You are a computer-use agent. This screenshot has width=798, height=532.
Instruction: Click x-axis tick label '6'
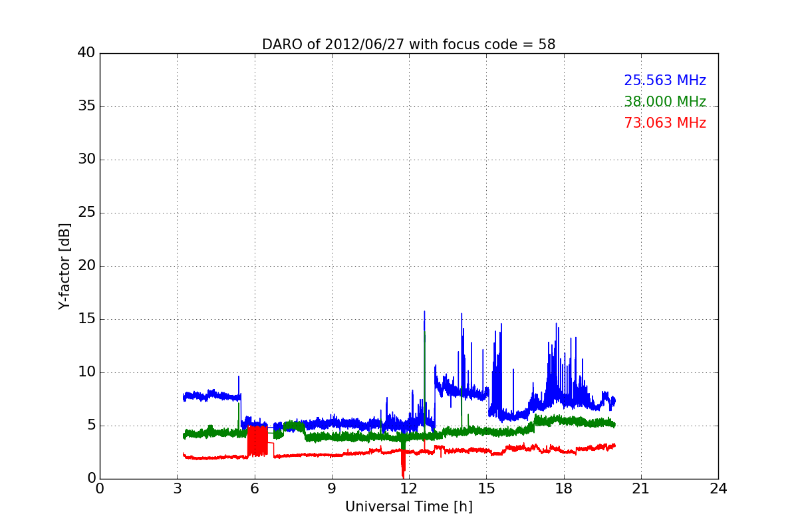[x=255, y=488]
